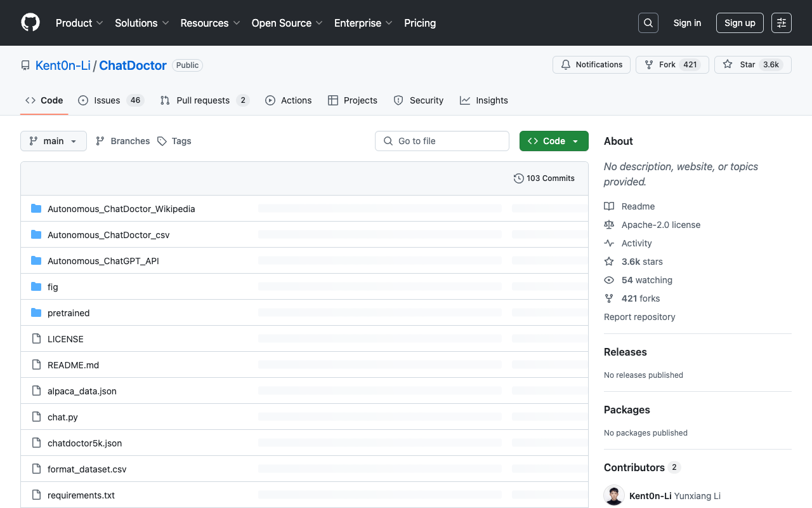
Task: Click folder icon of fig
Action: pyautogui.click(x=36, y=287)
